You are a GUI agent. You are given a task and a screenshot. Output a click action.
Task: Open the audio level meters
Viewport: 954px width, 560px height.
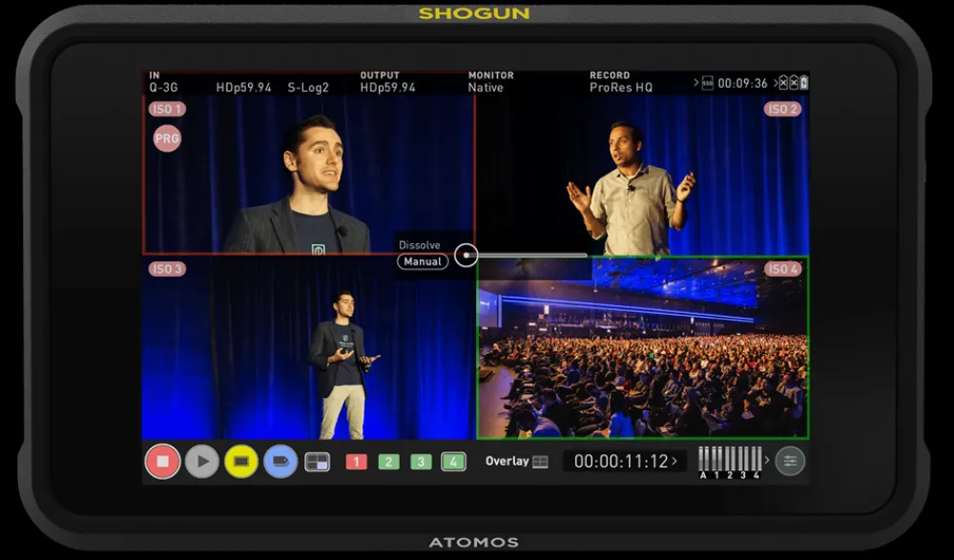pyautogui.click(x=730, y=462)
